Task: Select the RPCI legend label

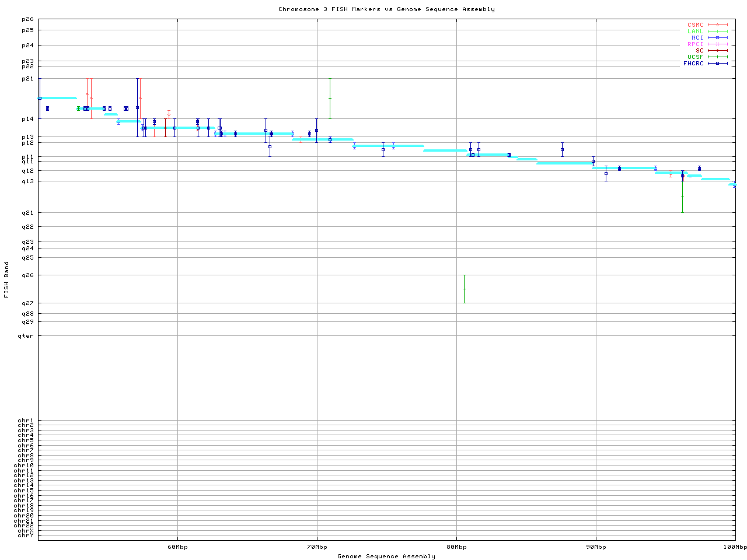Action: coord(696,44)
